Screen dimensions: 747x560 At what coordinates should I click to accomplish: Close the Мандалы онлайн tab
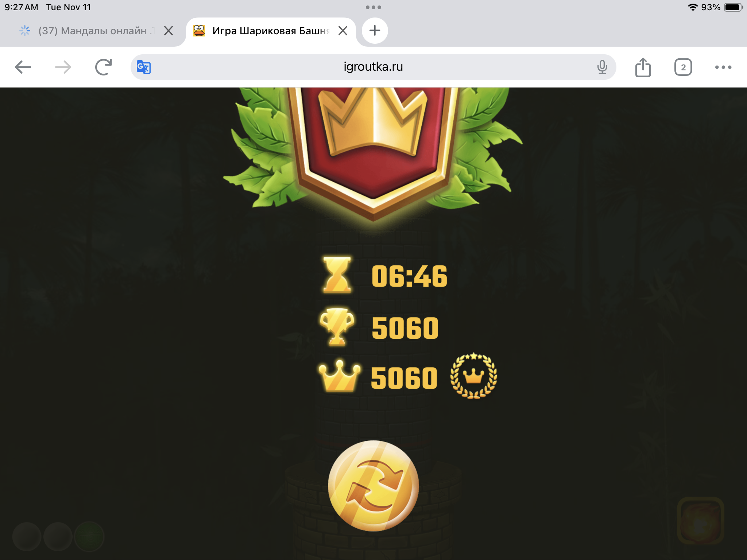click(x=169, y=31)
